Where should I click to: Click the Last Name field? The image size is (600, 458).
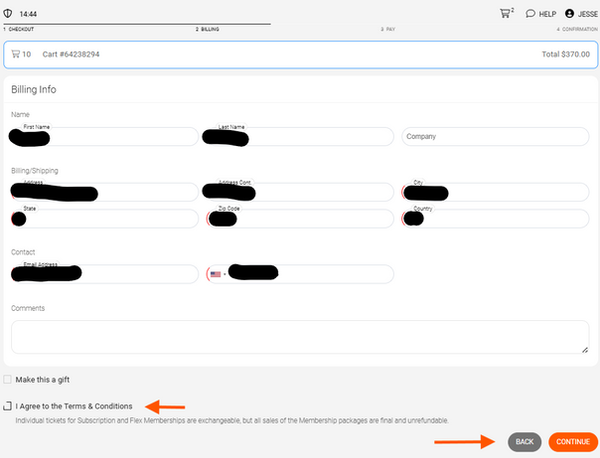tap(299, 137)
